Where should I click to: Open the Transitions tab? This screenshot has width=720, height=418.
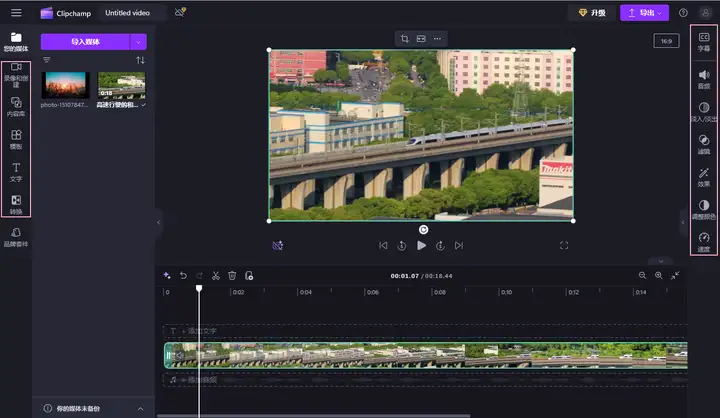(x=16, y=204)
